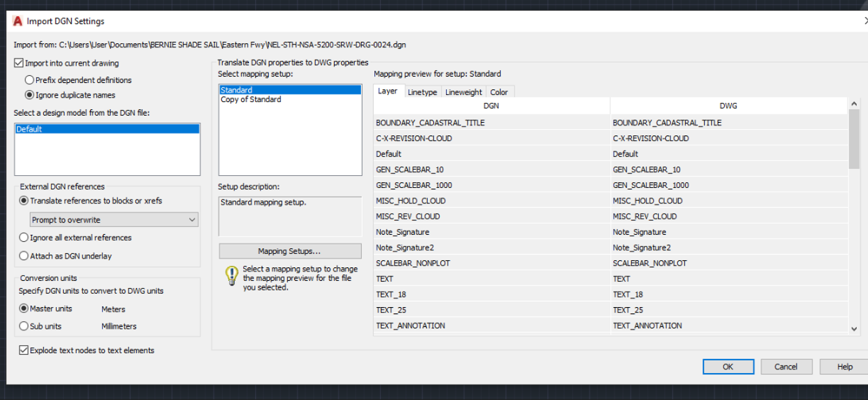Select DGN cell MISC_REV_CLOUD
Image resolution: width=868 pixels, height=400 pixels.
tap(491, 216)
